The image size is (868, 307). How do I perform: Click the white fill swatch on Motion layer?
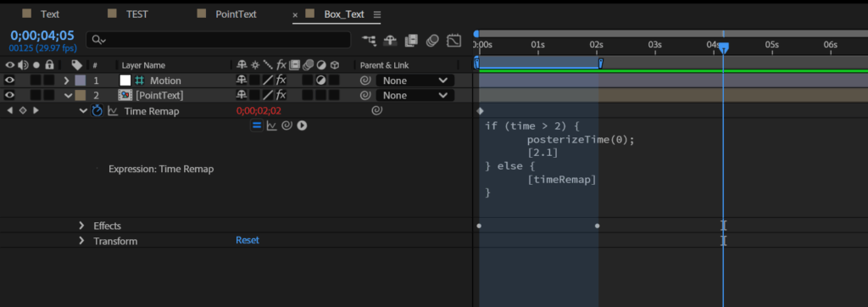[x=125, y=81]
